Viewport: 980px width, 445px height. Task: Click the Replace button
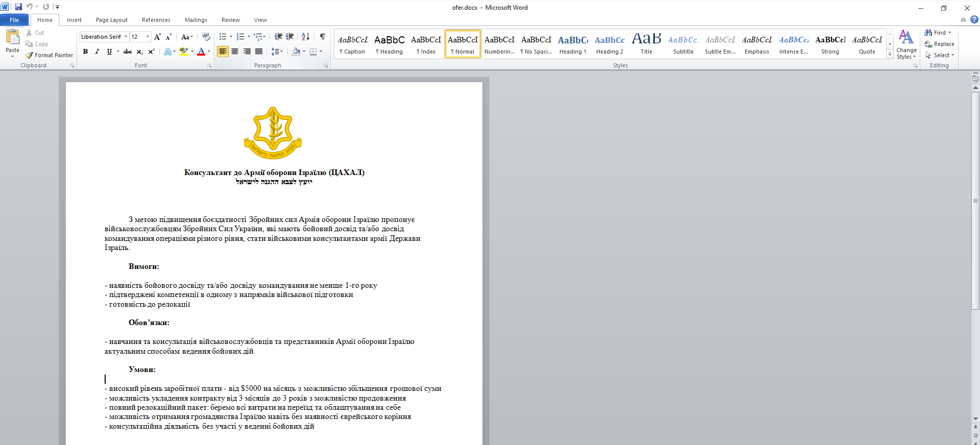coord(939,44)
